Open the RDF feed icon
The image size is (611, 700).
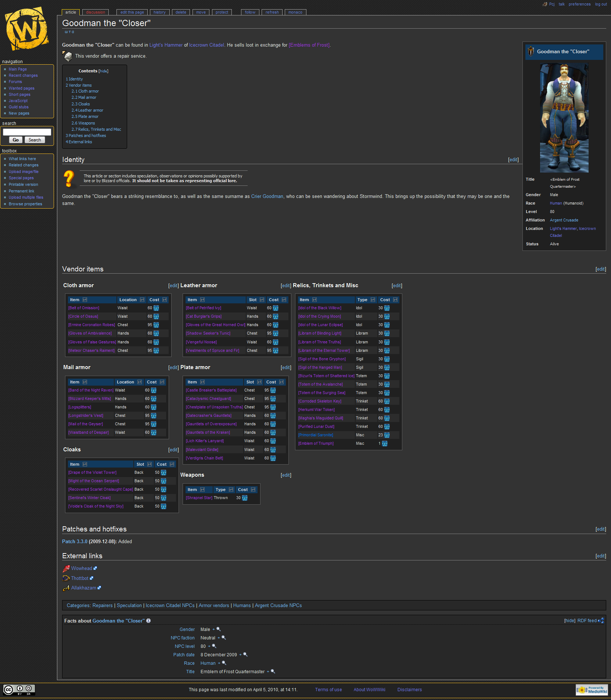601,621
